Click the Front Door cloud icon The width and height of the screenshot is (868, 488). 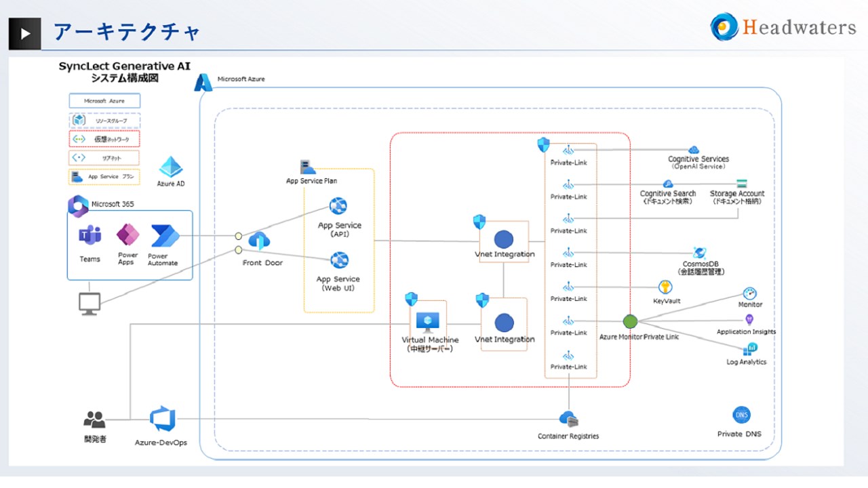click(x=260, y=241)
